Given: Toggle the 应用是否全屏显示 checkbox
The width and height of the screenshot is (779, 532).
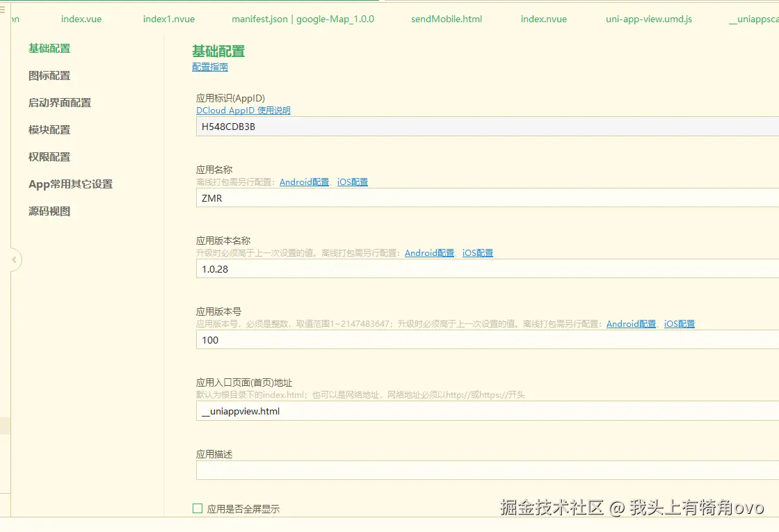Looking at the screenshot, I should pos(198,508).
